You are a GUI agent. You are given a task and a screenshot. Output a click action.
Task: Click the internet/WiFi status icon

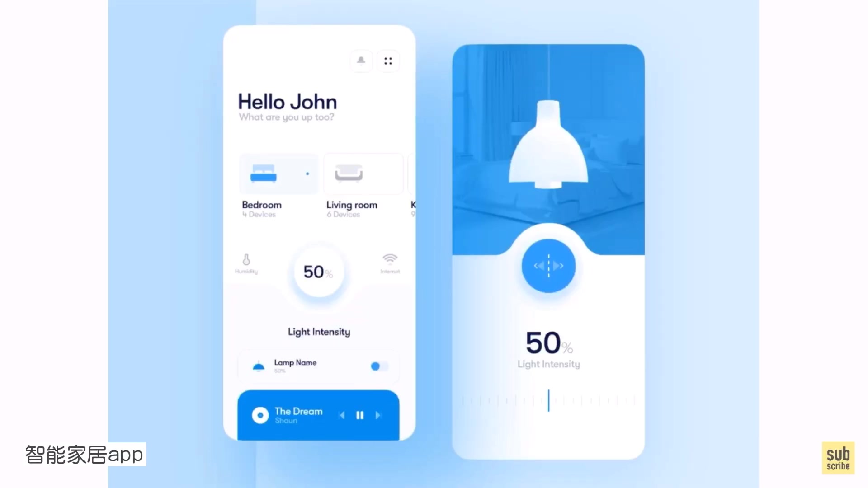390,260
